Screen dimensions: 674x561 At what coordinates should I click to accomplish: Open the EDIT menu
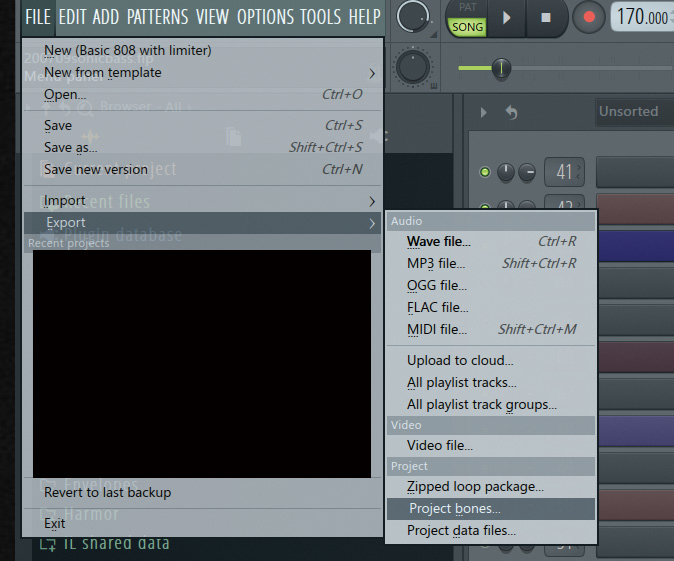(71, 17)
